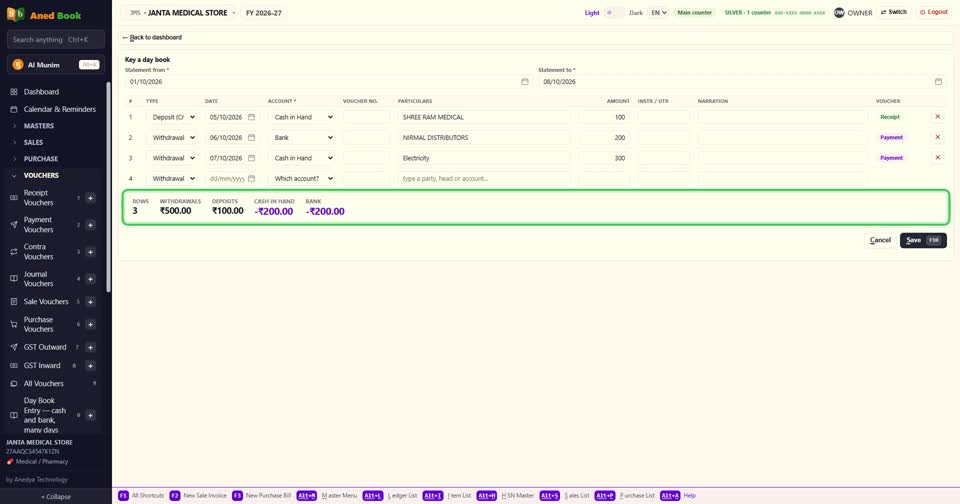Viewport: 960px width, 504px height.
Task: Open Item List shortcut in bottom bar
Action: [447, 495]
